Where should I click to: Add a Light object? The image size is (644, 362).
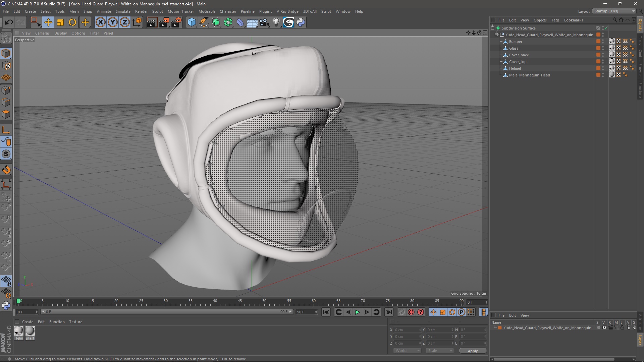pos(276,22)
